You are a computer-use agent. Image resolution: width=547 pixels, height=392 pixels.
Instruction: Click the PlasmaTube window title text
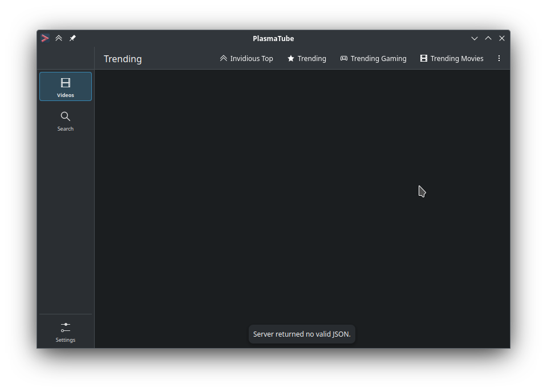[x=273, y=38]
